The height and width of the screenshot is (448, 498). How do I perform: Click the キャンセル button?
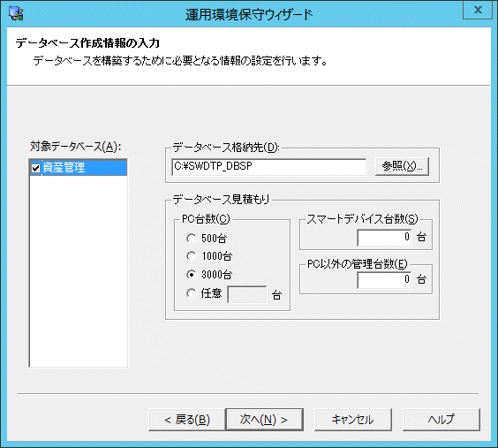click(x=353, y=420)
